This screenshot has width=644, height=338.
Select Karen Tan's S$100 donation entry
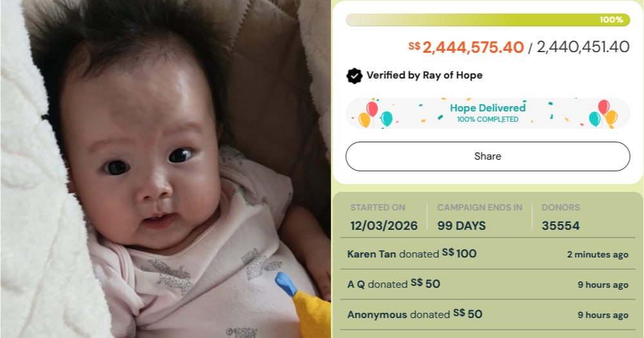(x=488, y=254)
